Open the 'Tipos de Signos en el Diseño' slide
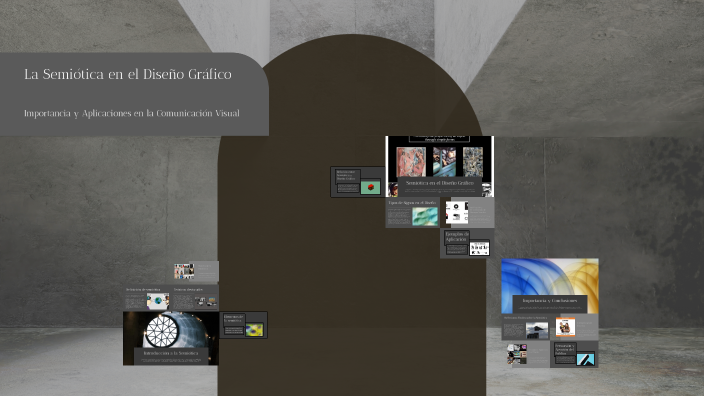Screen dimensions: 704x396 (x=413, y=213)
